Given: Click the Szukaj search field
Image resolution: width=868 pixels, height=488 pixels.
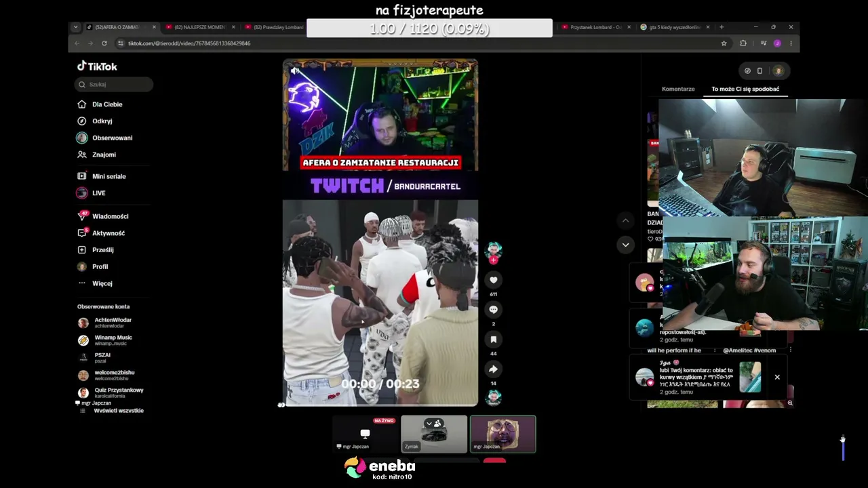Looking at the screenshot, I should [114, 85].
